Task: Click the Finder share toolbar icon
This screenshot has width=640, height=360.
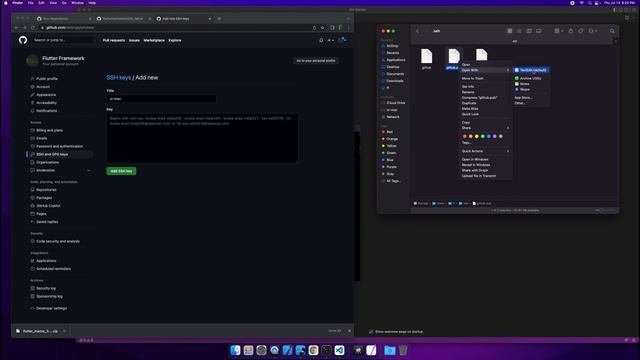Action: point(571,31)
